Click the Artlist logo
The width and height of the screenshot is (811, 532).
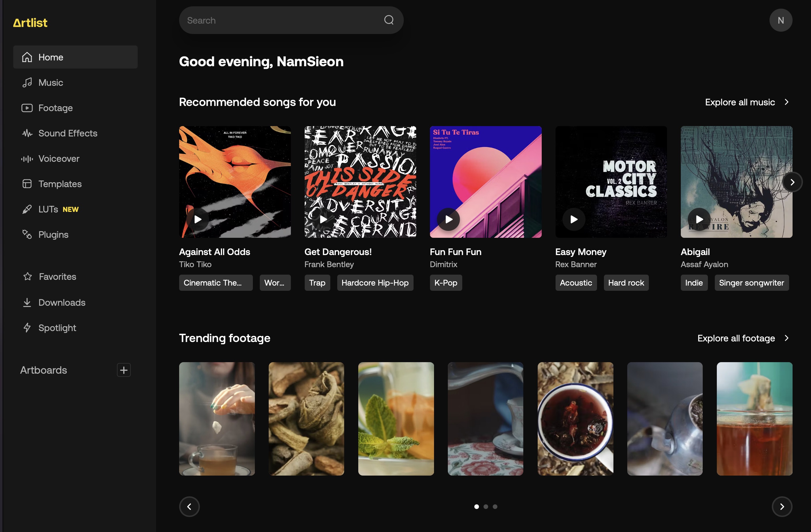(x=30, y=23)
